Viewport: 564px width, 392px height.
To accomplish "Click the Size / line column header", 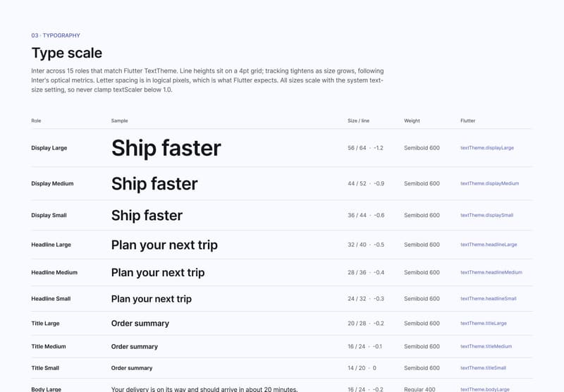I will 358,121.
